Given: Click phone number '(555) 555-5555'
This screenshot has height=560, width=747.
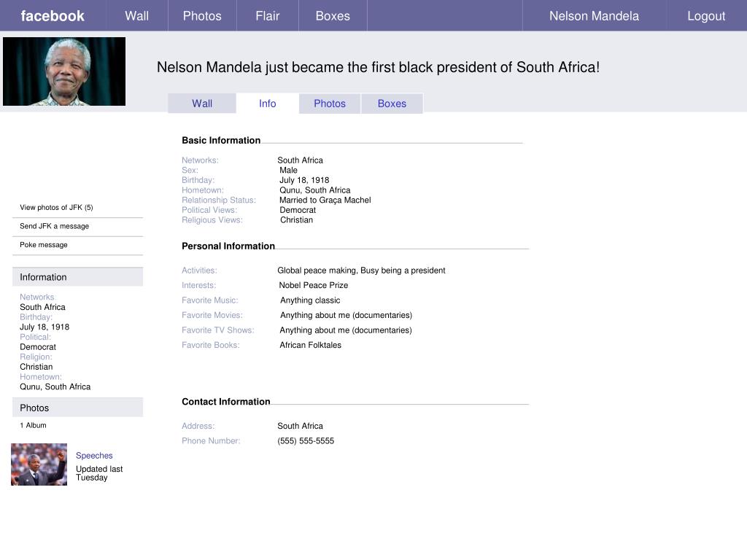Looking at the screenshot, I should pyautogui.click(x=306, y=440).
